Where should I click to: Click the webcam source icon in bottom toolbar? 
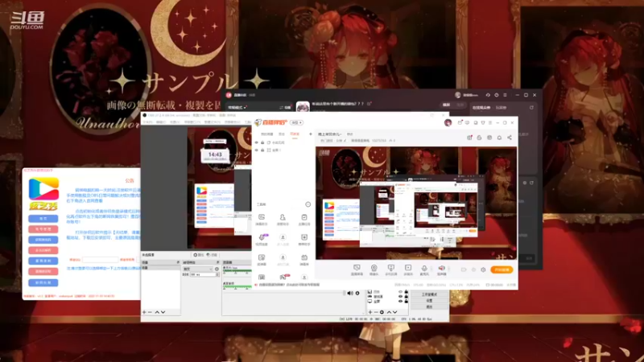[374, 268]
